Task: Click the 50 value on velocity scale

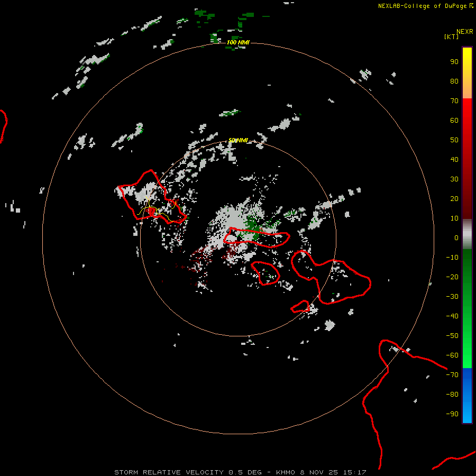Action: tap(454, 140)
